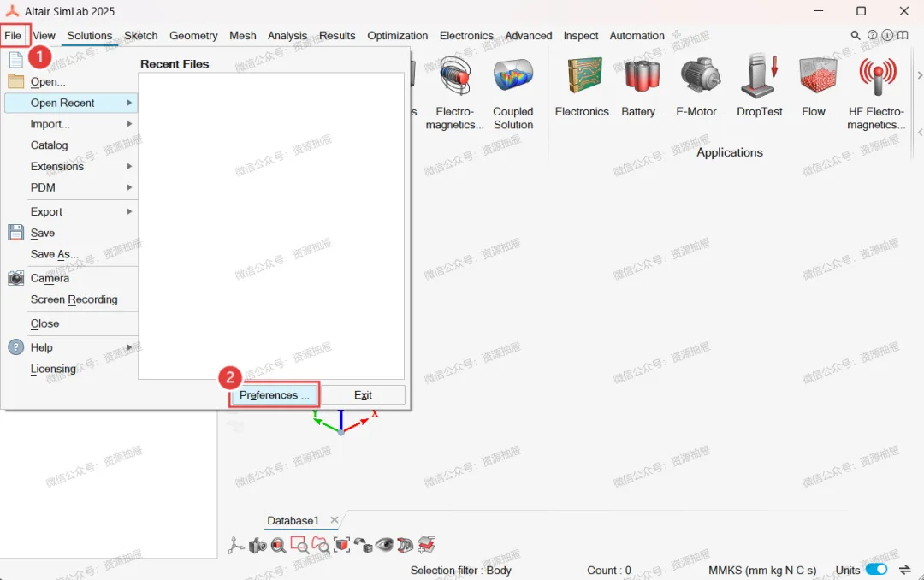Click the Camera icon in File menu
The width and height of the screenshot is (924, 580).
(16, 278)
